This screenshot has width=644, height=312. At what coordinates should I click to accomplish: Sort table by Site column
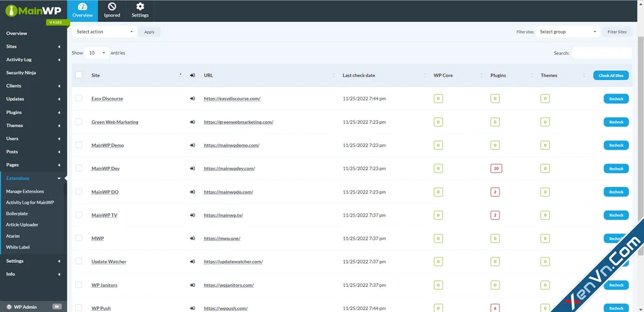pyautogui.click(x=136, y=75)
